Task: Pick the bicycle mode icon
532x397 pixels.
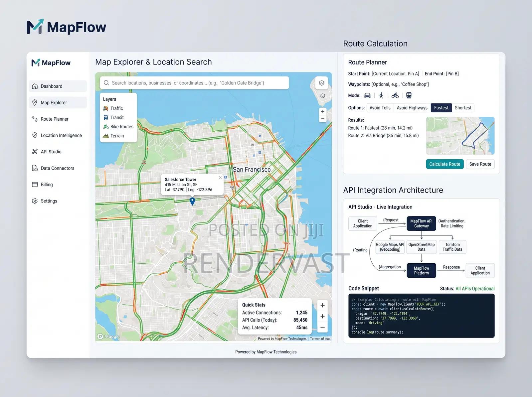Action: 395,95
